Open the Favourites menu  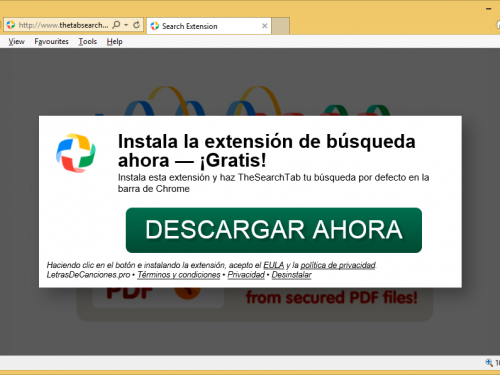(51, 42)
